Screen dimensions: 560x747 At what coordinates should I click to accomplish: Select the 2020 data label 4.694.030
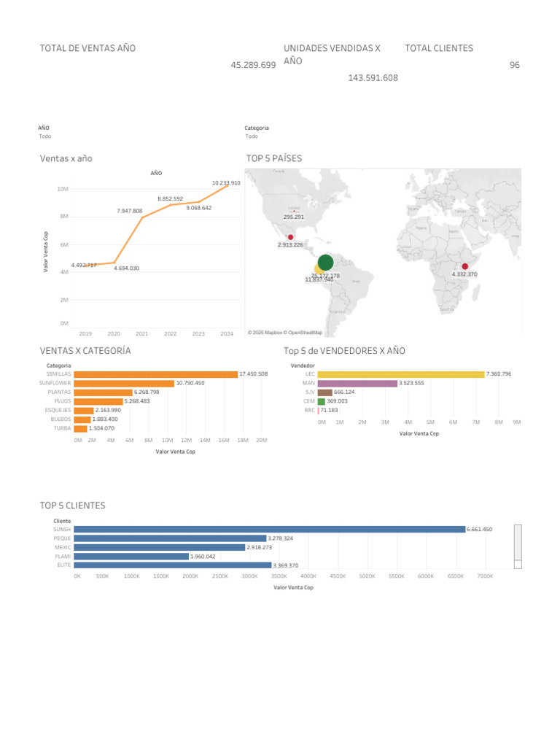[x=127, y=268]
